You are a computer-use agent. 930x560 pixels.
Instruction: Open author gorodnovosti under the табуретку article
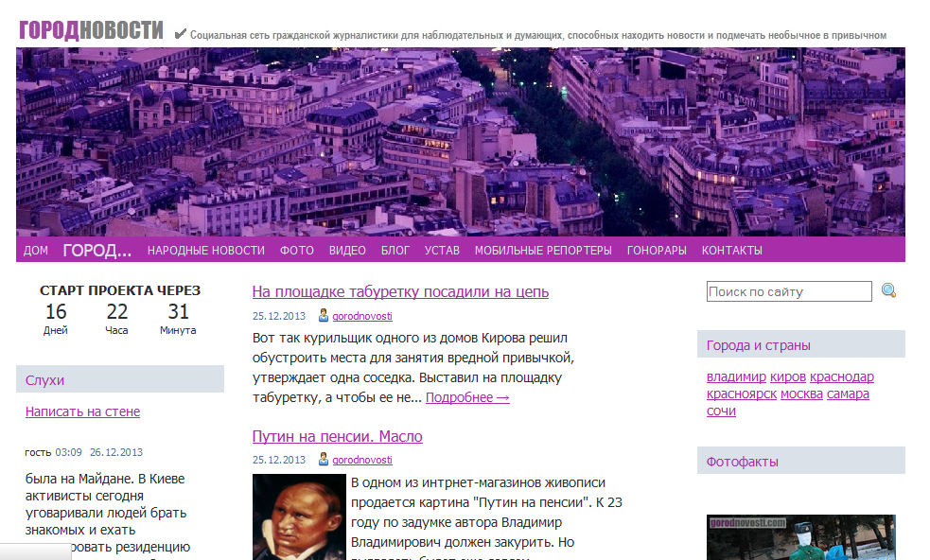pos(362,316)
